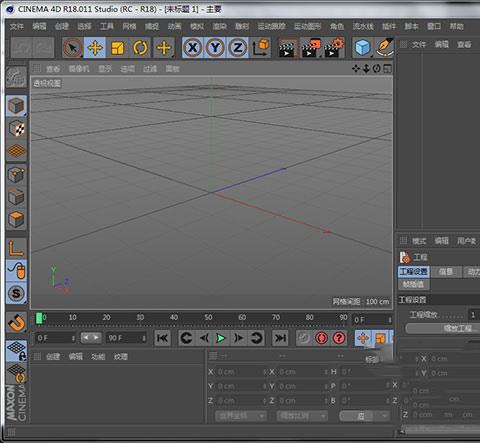Toggle Y axis lock

(x=215, y=48)
